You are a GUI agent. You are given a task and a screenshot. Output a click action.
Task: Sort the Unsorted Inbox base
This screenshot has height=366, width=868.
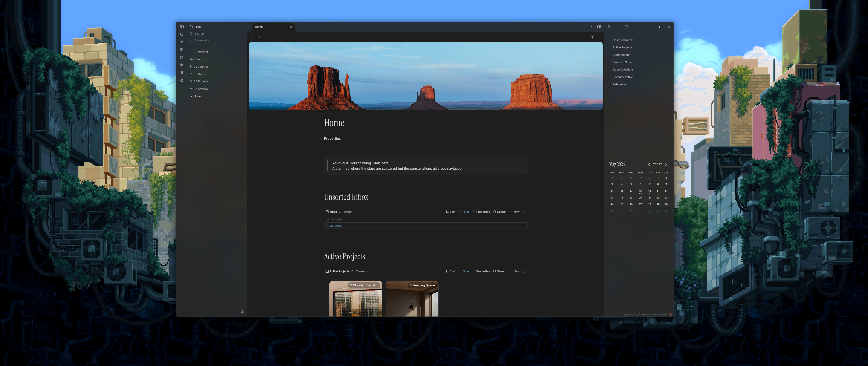point(450,212)
